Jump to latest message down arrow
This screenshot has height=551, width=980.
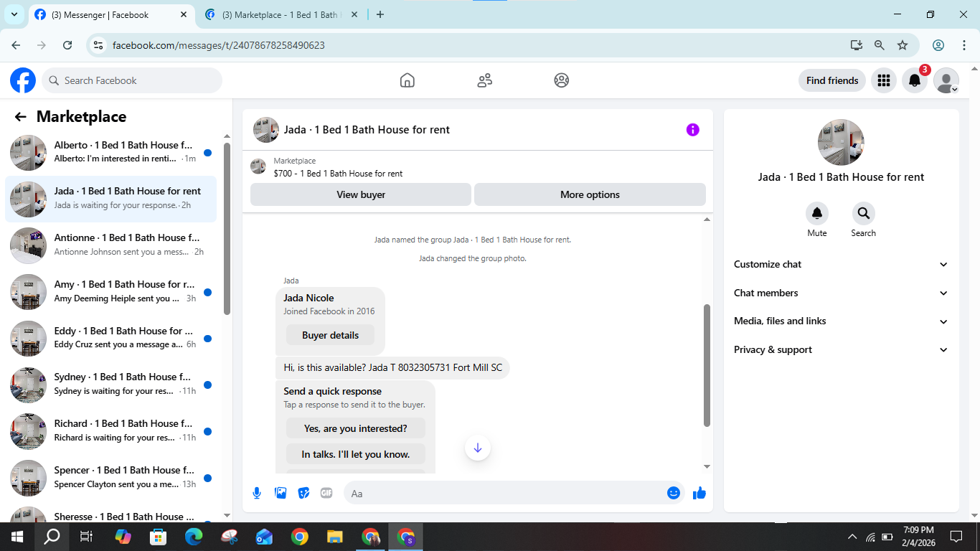(478, 448)
